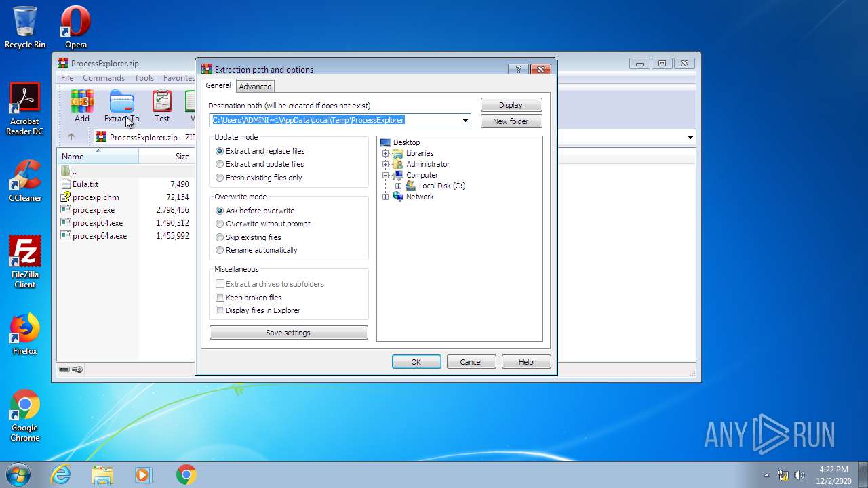This screenshot has width=868, height=488.
Task: Open the File menu in WinRAR
Action: coord(67,78)
